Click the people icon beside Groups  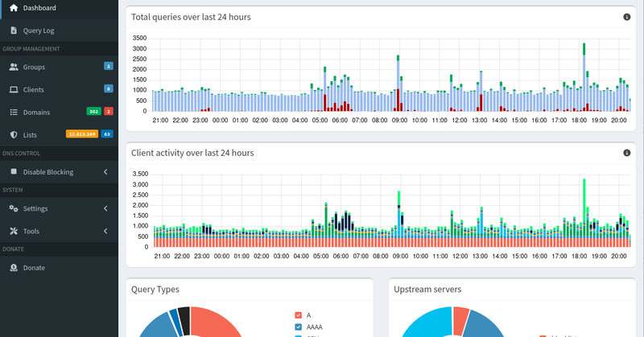(x=14, y=67)
